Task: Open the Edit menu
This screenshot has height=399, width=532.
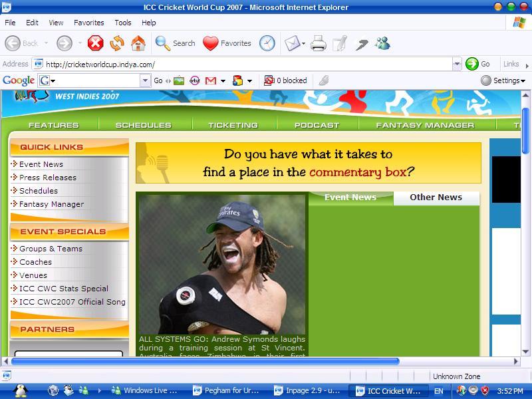Action: (x=32, y=23)
